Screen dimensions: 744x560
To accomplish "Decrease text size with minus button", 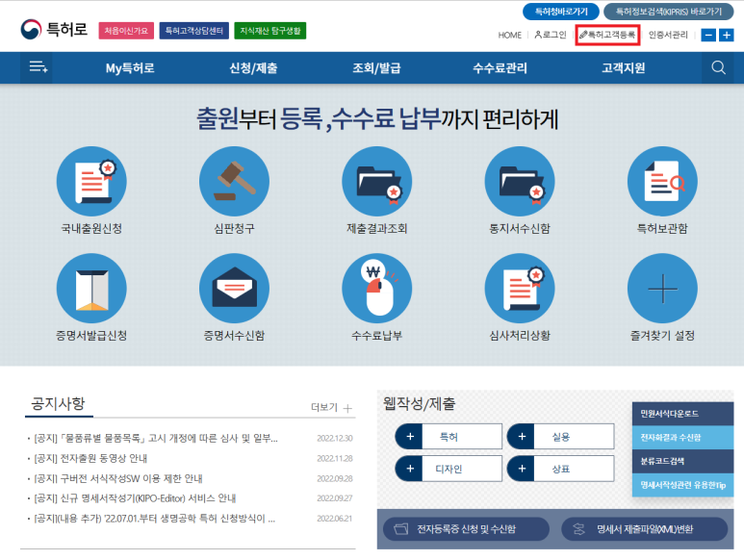I will tap(708, 35).
